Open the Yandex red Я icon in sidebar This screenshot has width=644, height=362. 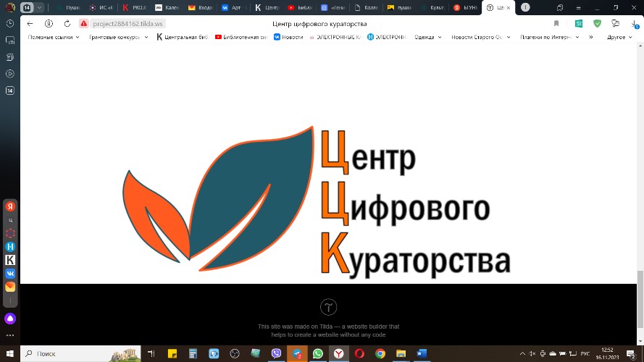point(10,206)
